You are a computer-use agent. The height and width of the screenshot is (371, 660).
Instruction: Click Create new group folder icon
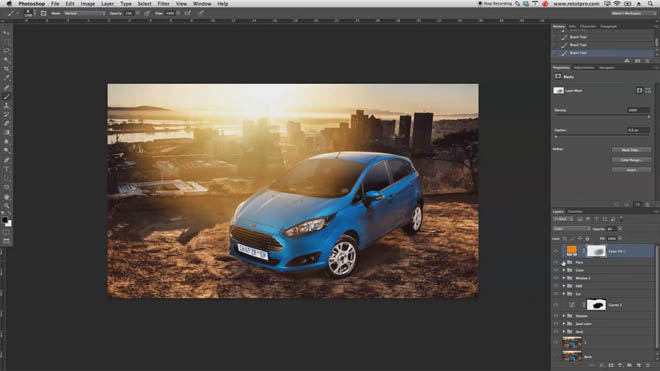tap(629, 365)
